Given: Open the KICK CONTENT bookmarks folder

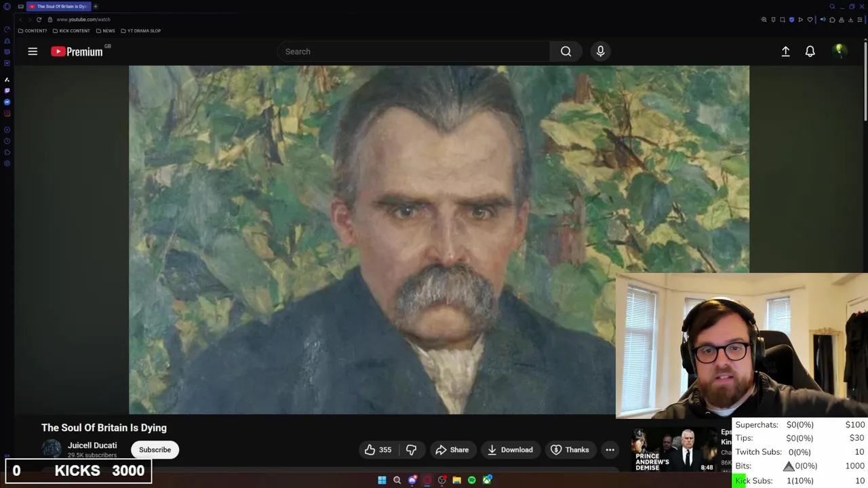Looking at the screenshot, I should (71, 30).
